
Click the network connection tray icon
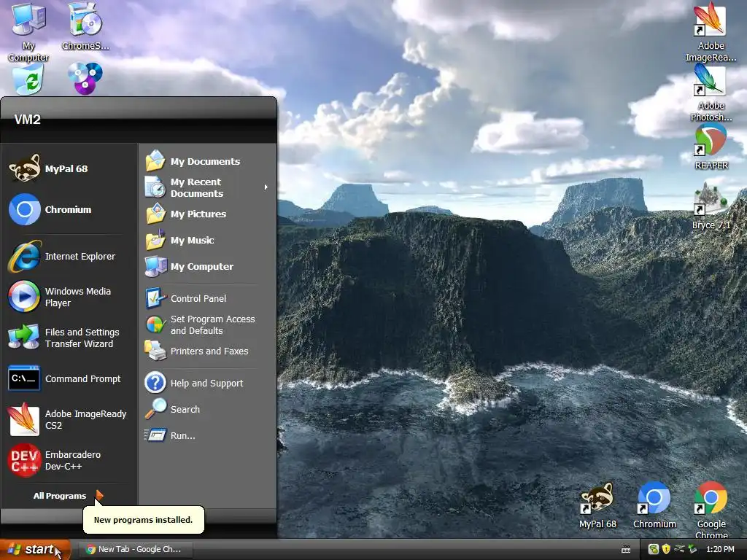pos(679,549)
